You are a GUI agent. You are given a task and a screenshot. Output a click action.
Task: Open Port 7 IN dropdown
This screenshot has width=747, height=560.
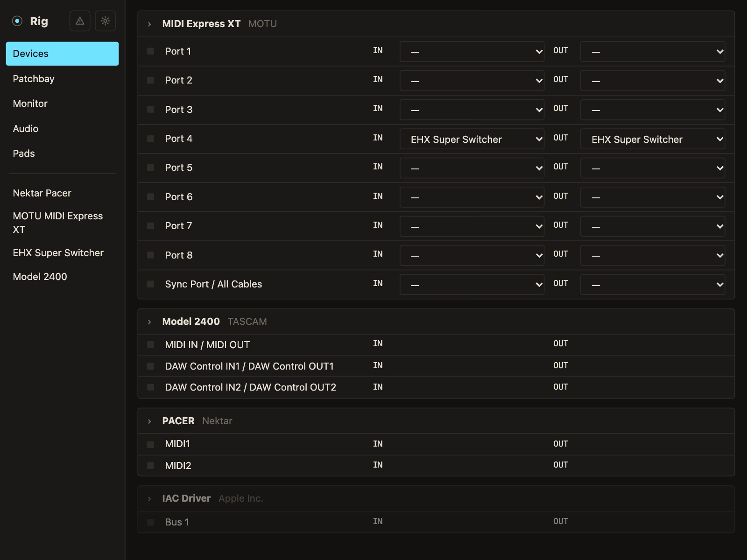(472, 226)
